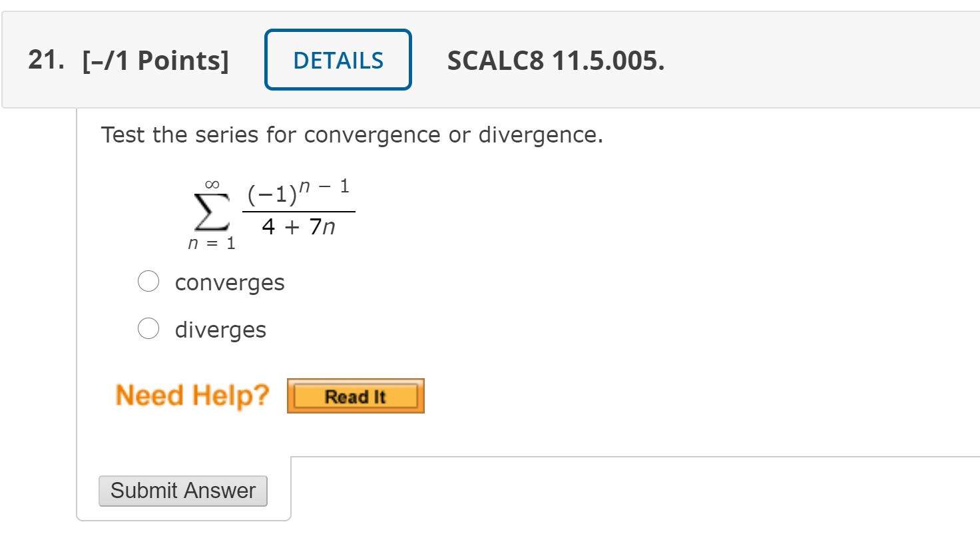The height and width of the screenshot is (542, 980).
Task: Click the converges answer label text
Action: (x=229, y=282)
